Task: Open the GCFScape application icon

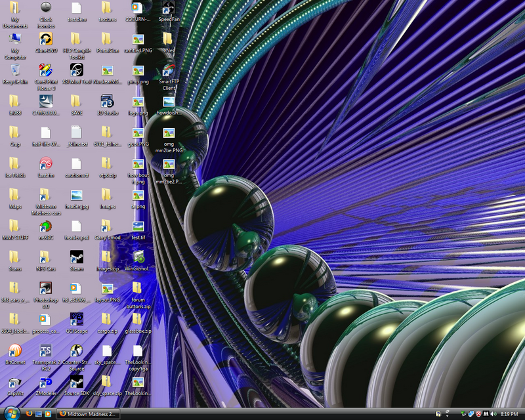Action: click(x=76, y=319)
